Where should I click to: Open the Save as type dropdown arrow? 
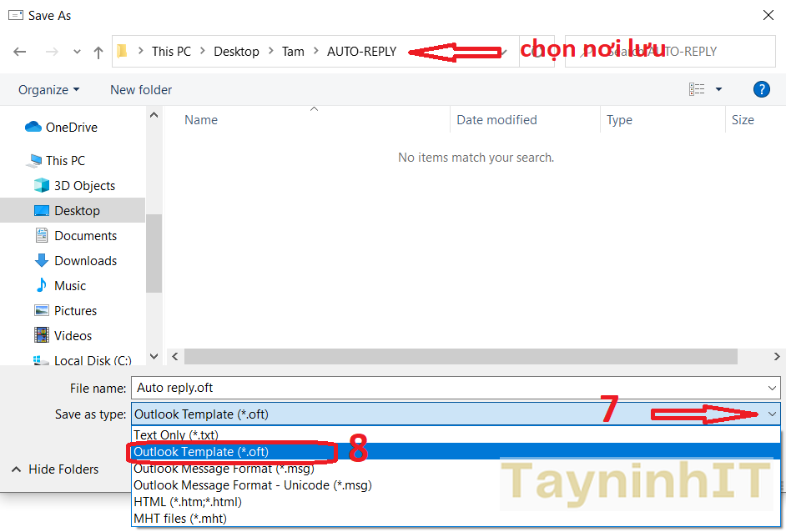pyautogui.click(x=772, y=414)
